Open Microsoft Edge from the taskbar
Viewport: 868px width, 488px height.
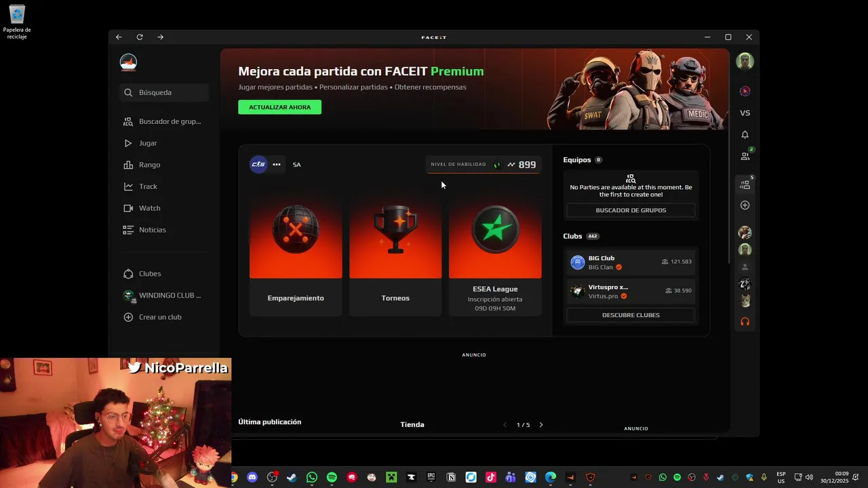point(551,477)
